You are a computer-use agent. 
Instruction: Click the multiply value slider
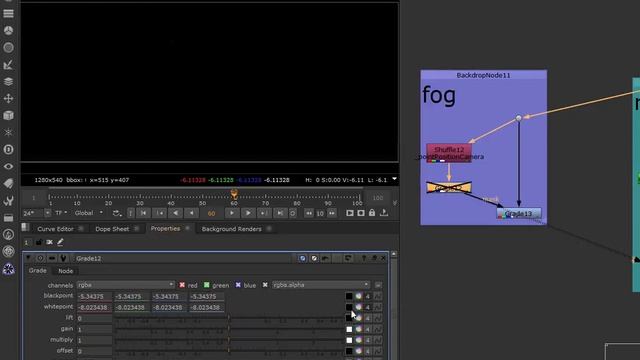(229, 340)
